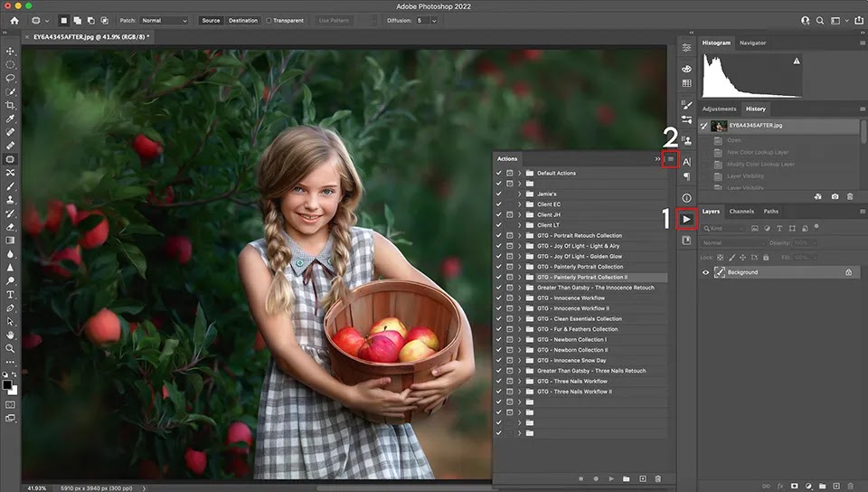Add layer mask in Layers panel

tap(795, 486)
